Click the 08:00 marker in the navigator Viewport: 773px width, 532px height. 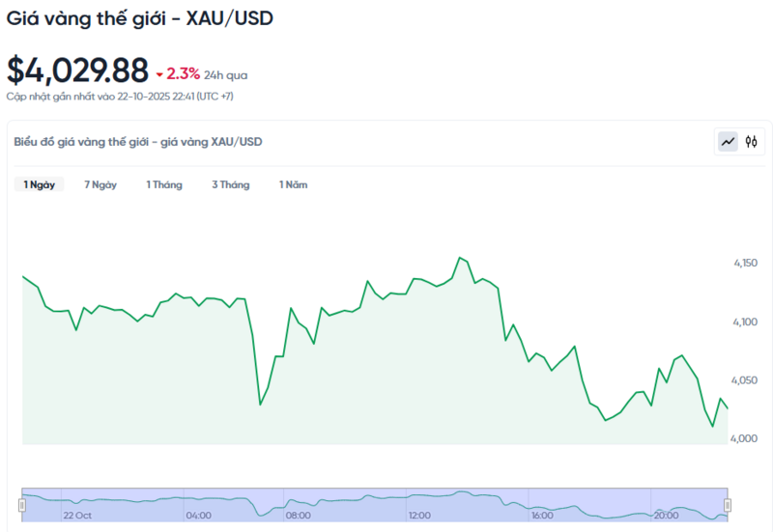coord(299,516)
